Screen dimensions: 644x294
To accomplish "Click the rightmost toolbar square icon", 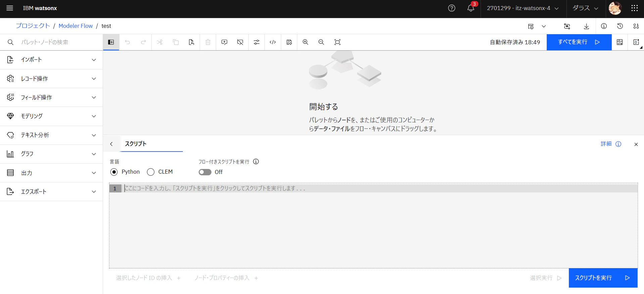I will [636, 42].
